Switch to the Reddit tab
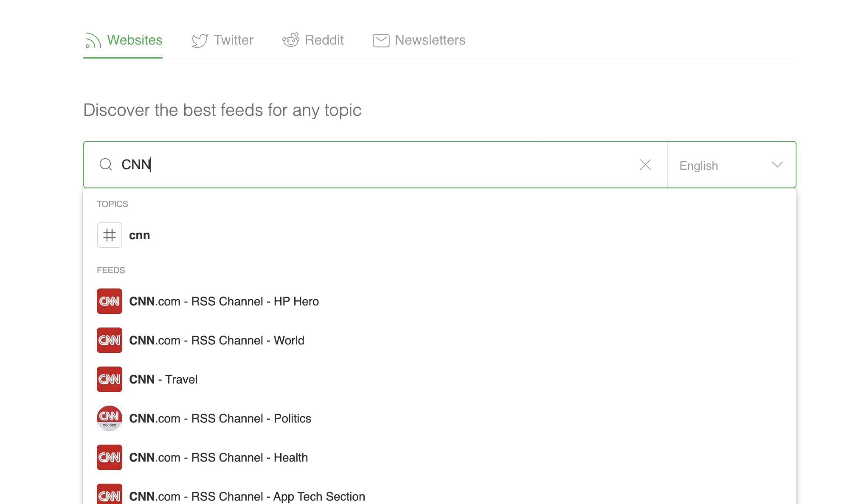This screenshot has width=850, height=504. pyautogui.click(x=313, y=40)
